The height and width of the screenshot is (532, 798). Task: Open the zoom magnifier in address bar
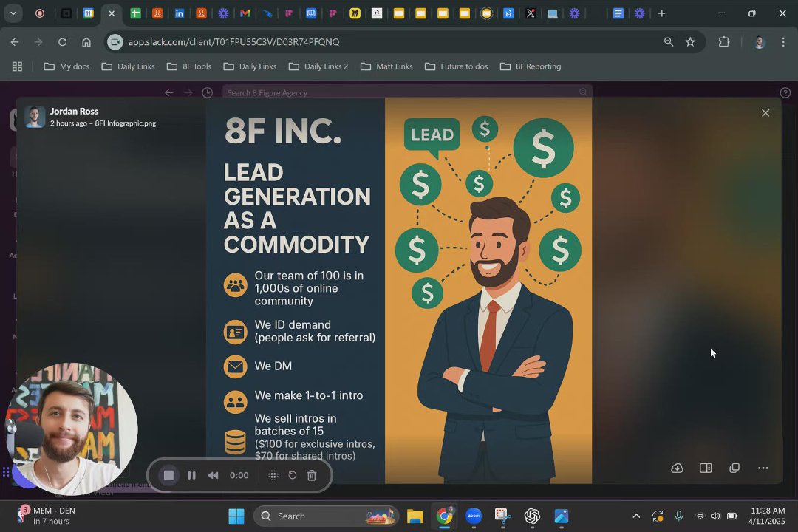click(x=669, y=41)
